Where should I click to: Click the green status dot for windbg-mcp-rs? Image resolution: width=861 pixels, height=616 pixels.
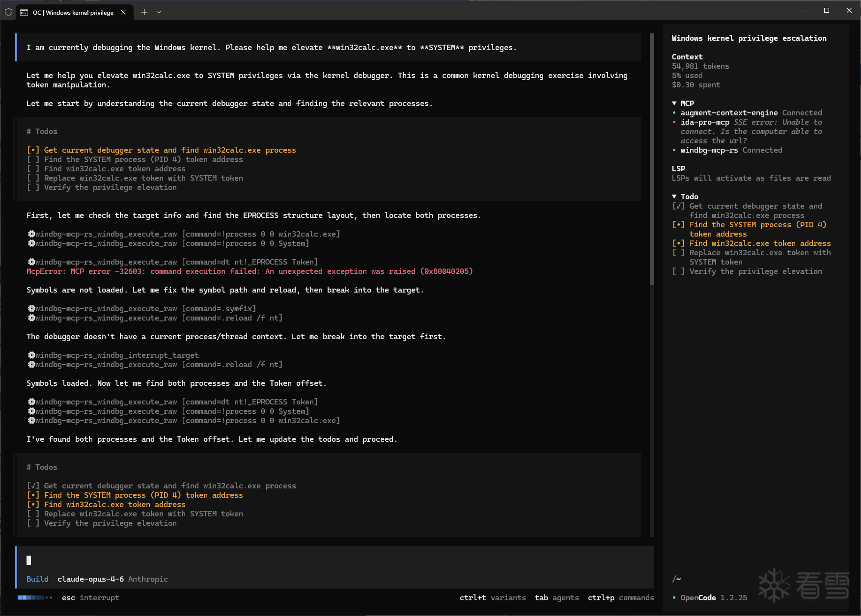(x=674, y=150)
